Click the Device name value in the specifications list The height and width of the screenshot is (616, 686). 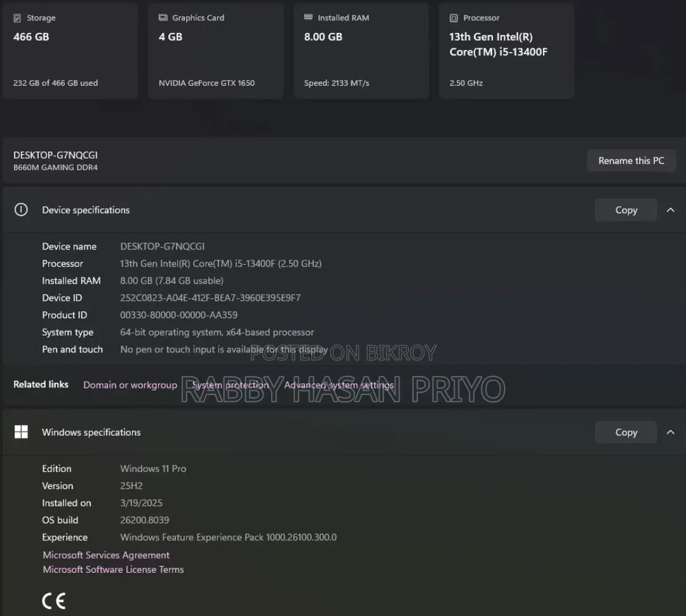(x=163, y=246)
